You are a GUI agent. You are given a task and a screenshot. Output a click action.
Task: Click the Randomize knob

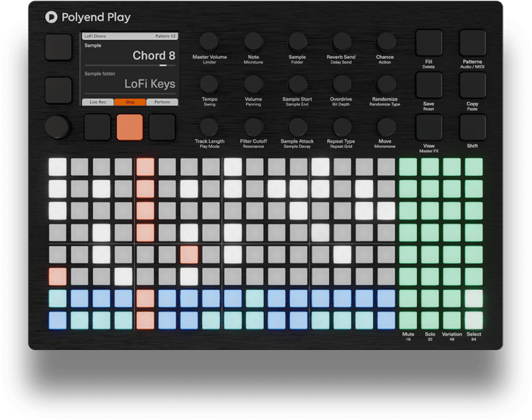point(385,85)
